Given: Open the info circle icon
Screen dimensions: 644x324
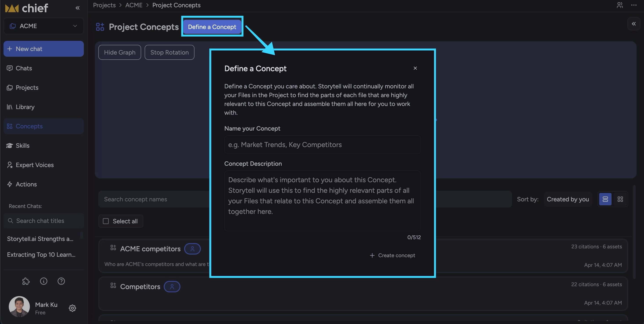Looking at the screenshot, I should 44,281.
